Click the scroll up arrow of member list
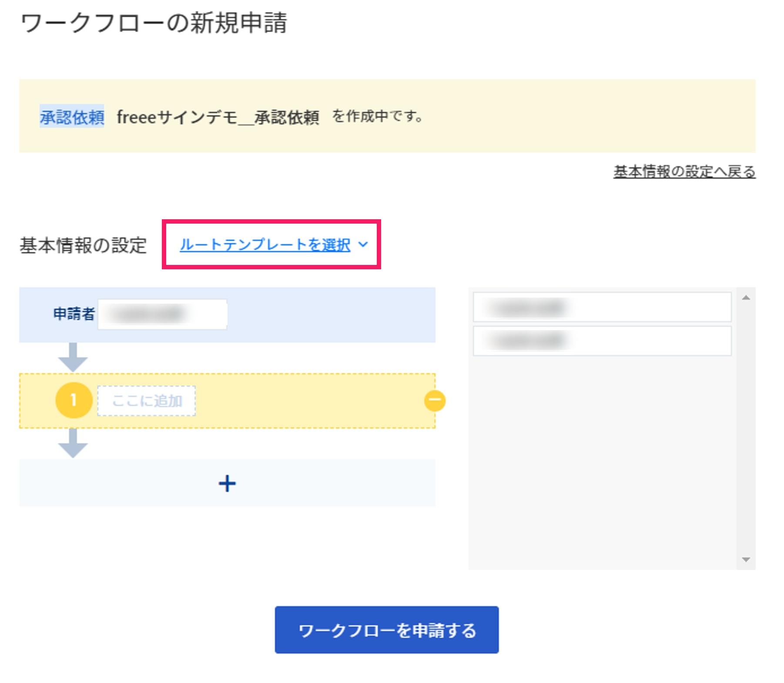The height and width of the screenshot is (683, 784). click(x=746, y=298)
